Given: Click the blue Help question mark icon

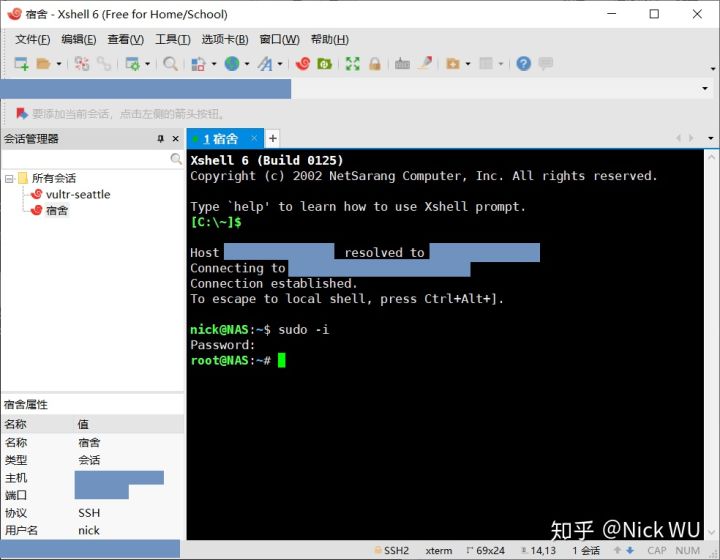Looking at the screenshot, I should click(523, 63).
